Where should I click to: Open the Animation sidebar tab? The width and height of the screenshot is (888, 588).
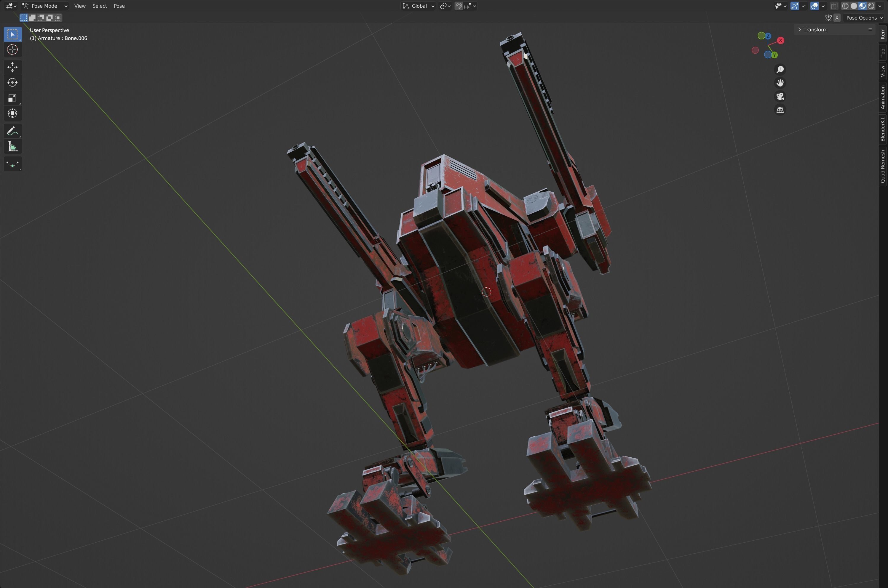tap(883, 97)
